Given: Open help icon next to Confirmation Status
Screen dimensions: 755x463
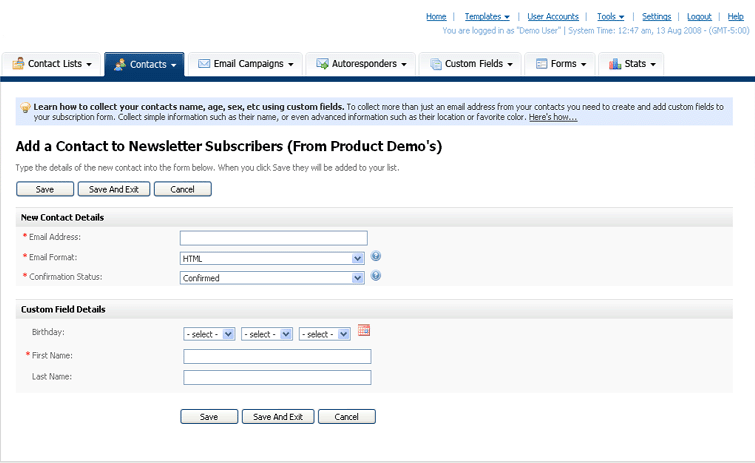Looking at the screenshot, I should (x=376, y=275).
